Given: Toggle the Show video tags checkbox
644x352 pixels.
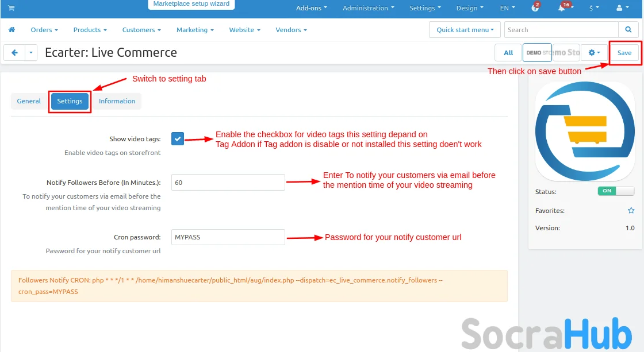Looking at the screenshot, I should [x=178, y=138].
